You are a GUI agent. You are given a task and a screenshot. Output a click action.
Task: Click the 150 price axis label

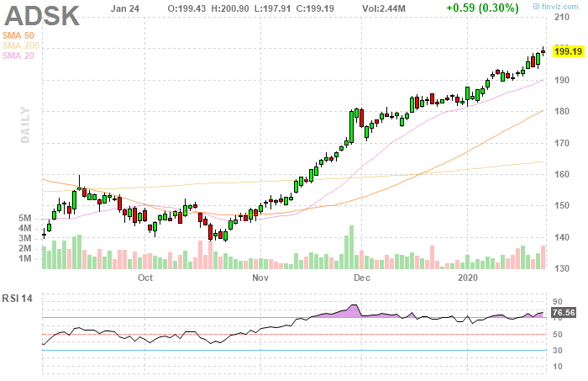click(562, 206)
